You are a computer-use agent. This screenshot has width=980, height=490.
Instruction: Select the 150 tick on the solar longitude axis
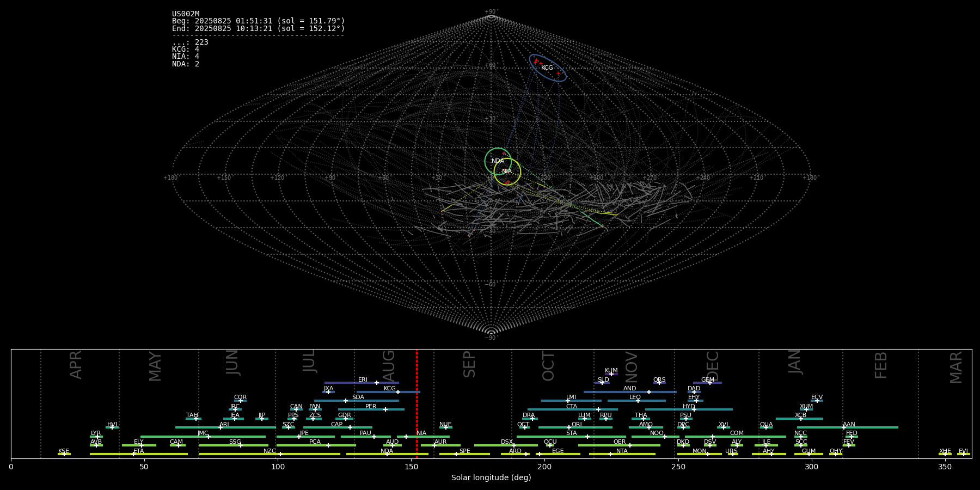point(411,467)
